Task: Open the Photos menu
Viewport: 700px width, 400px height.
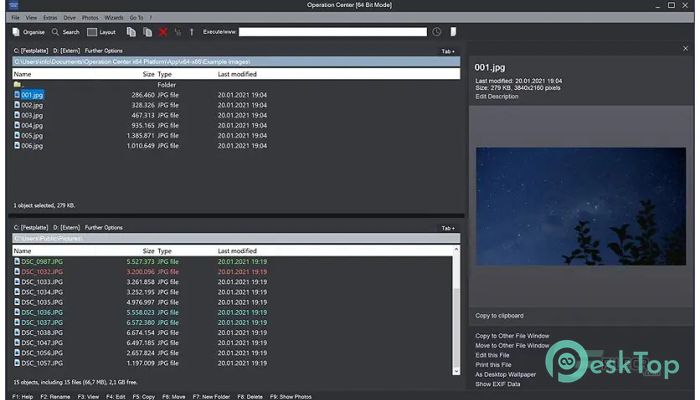Action: (90, 18)
